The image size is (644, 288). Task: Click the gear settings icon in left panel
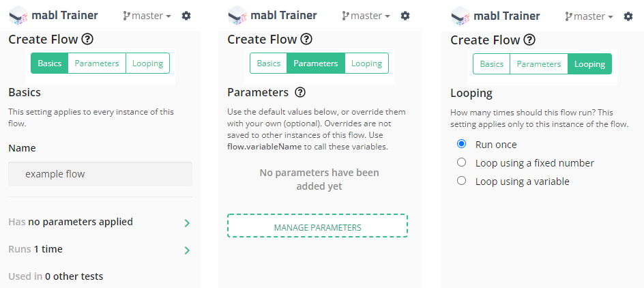[x=186, y=16]
